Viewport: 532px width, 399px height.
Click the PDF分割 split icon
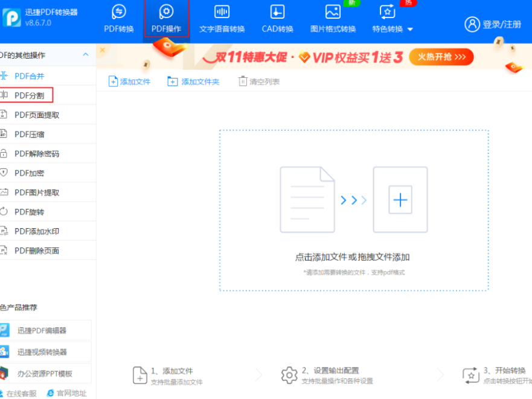pyautogui.click(x=4, y=95)
